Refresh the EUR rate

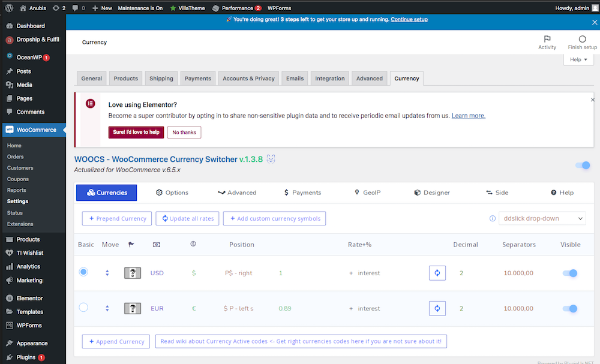tap(437, 309)
